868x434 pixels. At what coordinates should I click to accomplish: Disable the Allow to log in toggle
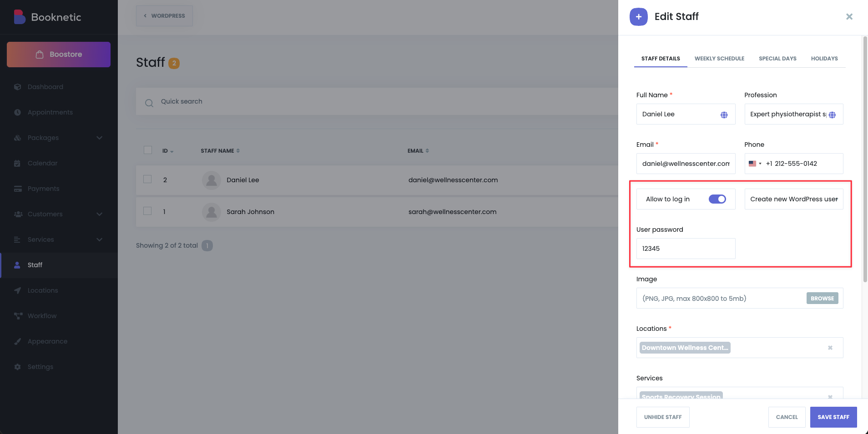click(717, 200)
